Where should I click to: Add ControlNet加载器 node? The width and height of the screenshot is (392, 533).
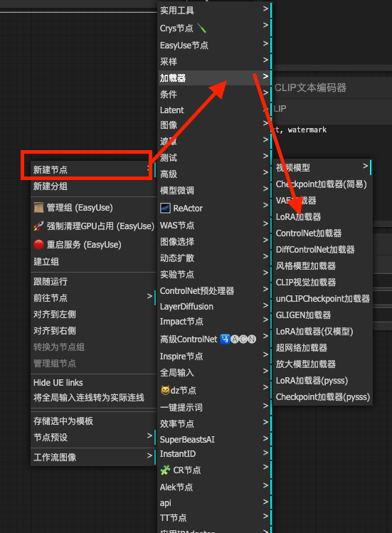323,233
